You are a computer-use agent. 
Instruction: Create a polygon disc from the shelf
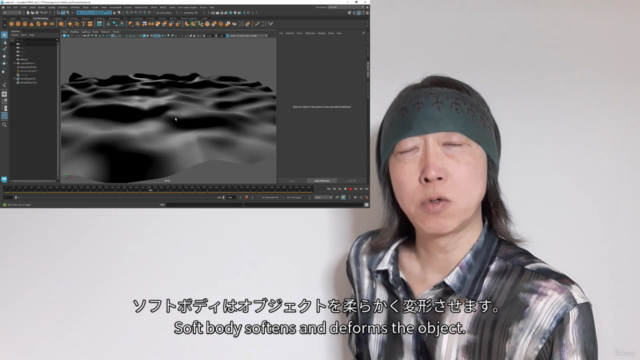52,24
